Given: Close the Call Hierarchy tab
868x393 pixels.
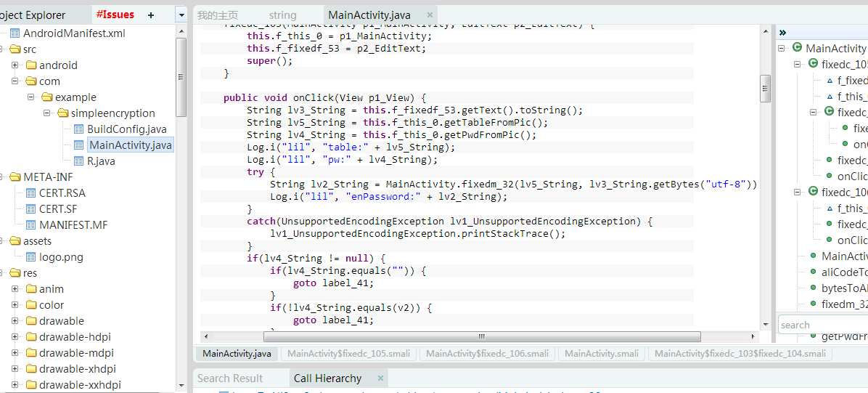Looking at the screenshot, I should 380,378.
